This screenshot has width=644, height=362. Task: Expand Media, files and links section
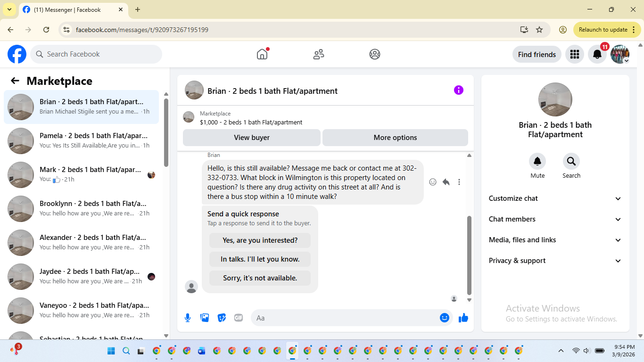[555, 240]
